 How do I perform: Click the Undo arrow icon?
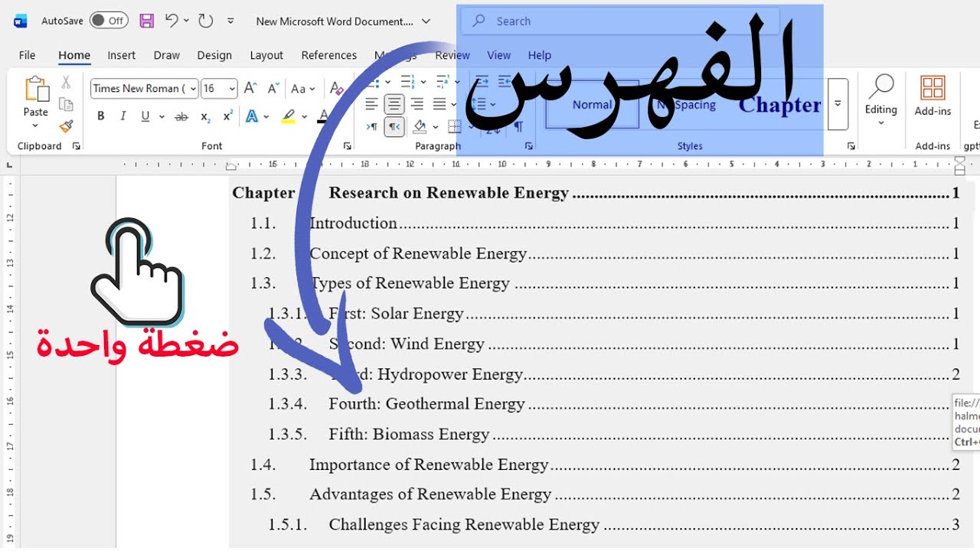171,21
